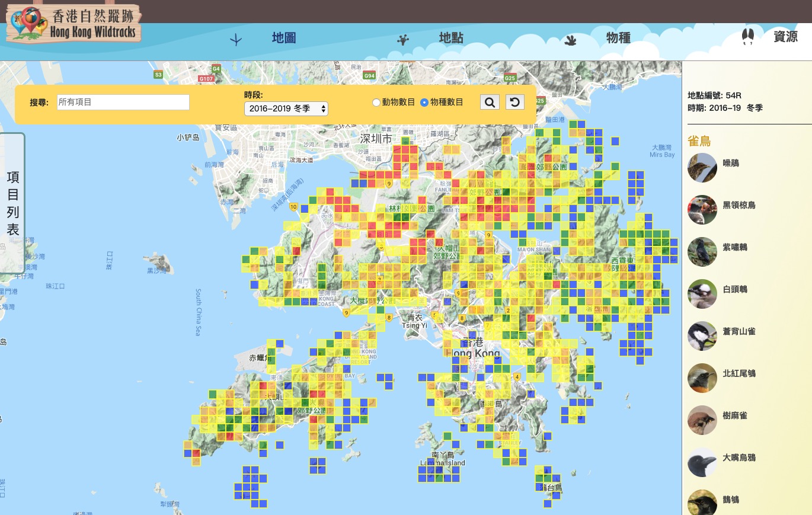The width and height of the screenshot is (812, 515).
Task: Select the 紫嘯鶇 species name
Action: 735,247
